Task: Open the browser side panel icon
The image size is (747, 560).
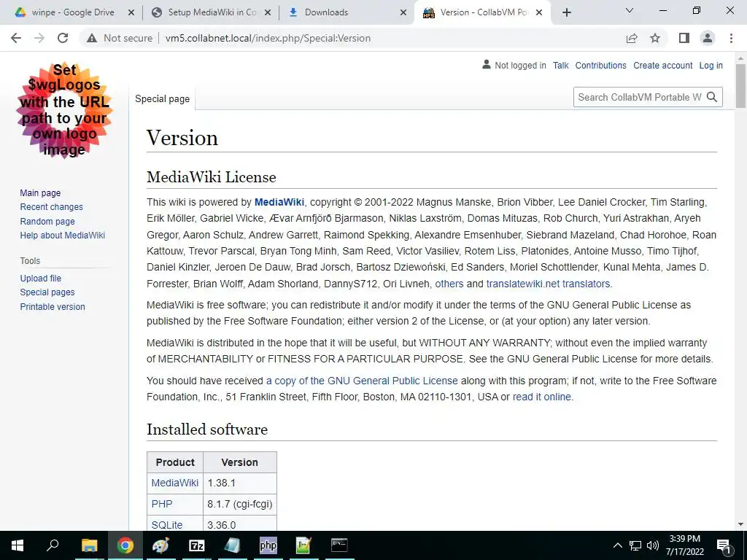Action: click(684, 38)
